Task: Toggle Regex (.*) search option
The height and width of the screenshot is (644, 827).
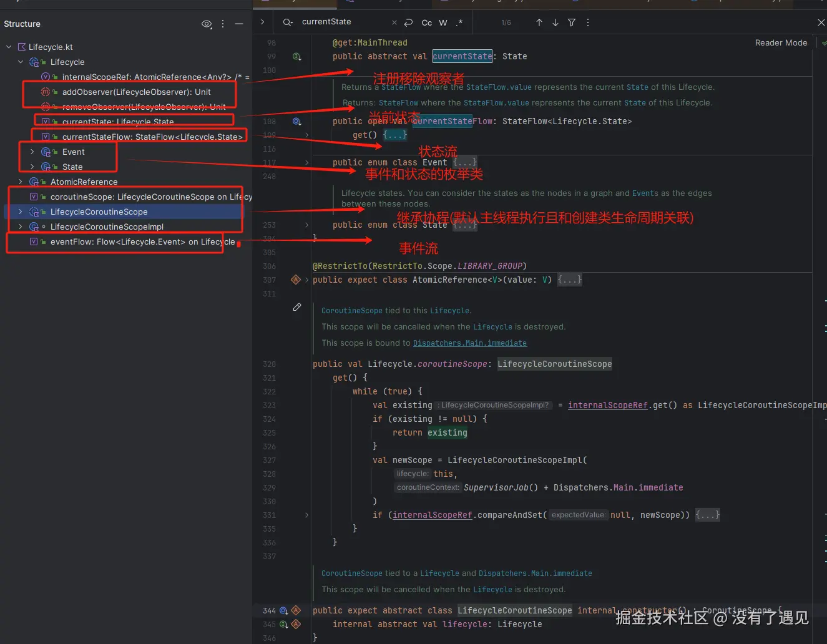Action: [x=459, y=22]
